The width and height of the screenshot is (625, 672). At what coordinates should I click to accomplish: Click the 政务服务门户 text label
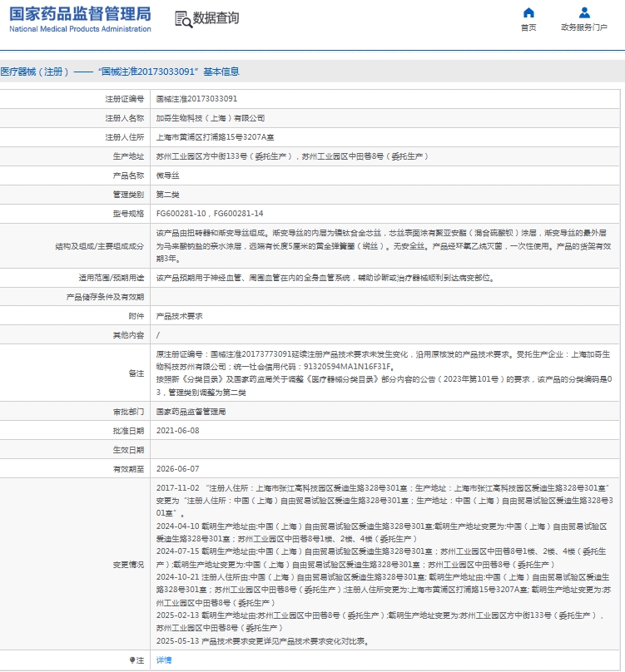tap(584, 27)
